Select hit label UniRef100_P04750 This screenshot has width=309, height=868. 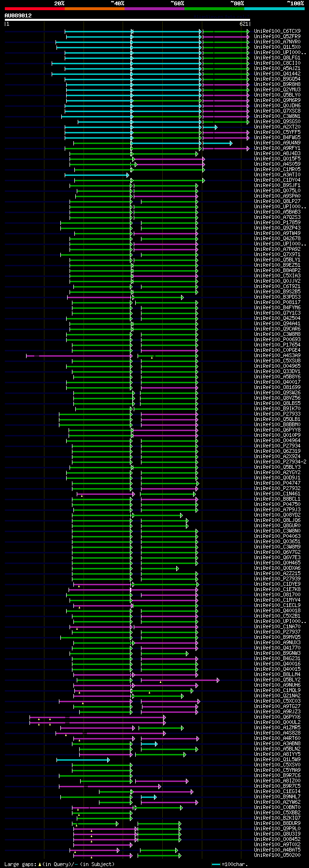pos(277,505)
